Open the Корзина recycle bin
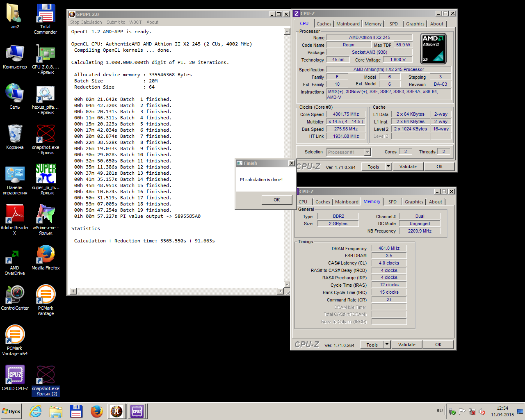The height and width of the screenshot is (420, 525). tap(15, 134)
